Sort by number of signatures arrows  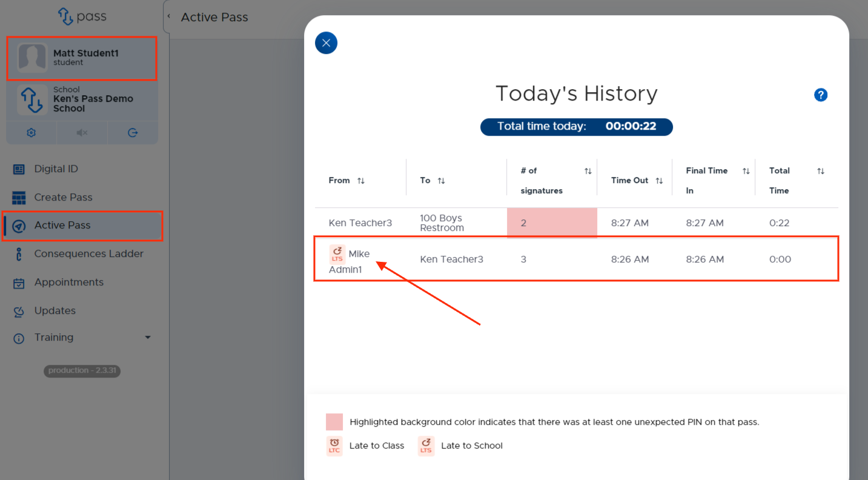(x=588, y=172)
